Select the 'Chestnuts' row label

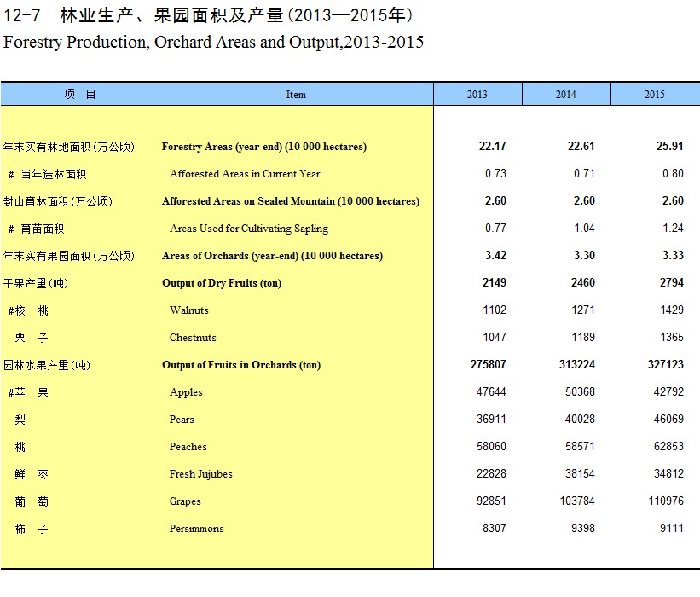coord(193,338)
